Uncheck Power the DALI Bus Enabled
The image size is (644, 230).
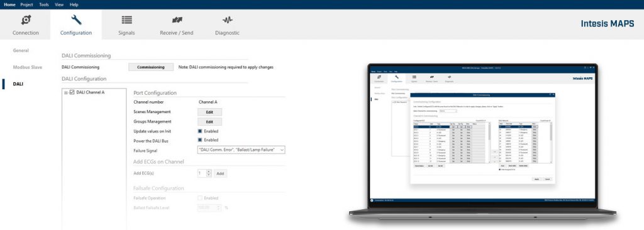coord(200,140)
